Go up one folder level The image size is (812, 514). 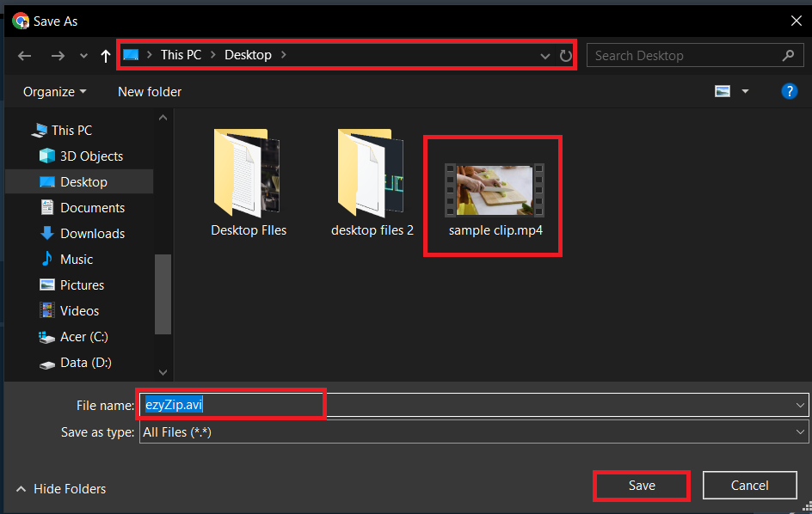[x=103, y=55]
